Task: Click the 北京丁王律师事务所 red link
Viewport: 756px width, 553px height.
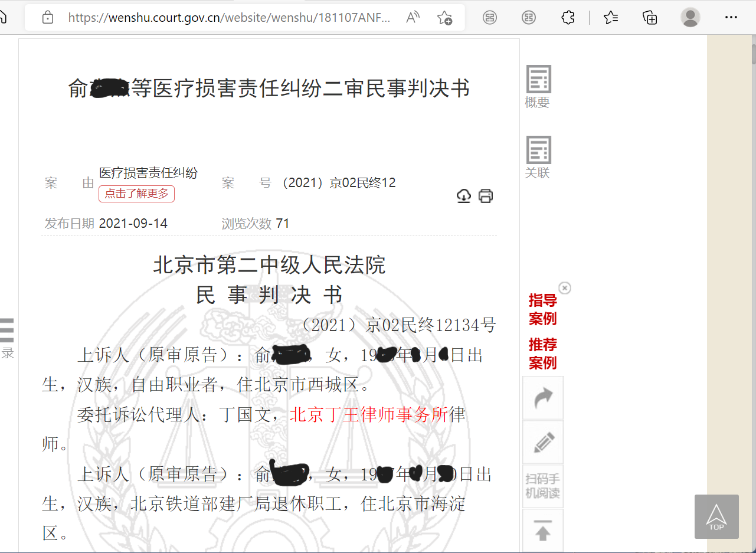Action: [369, 414]
